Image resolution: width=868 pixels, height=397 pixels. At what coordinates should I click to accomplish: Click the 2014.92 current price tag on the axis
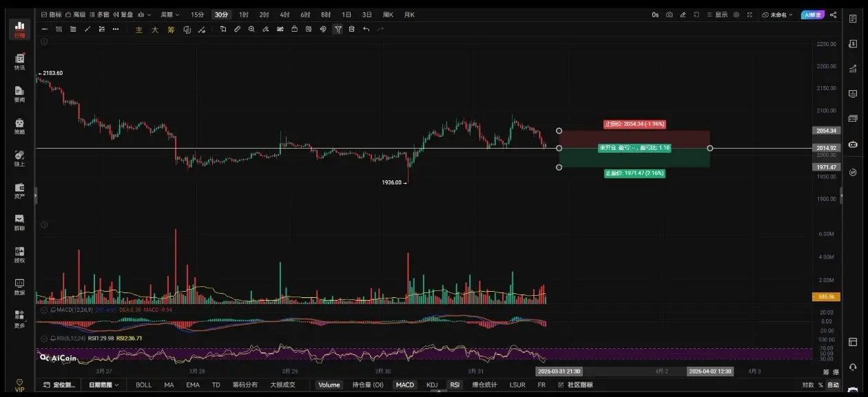coord(826,148)
